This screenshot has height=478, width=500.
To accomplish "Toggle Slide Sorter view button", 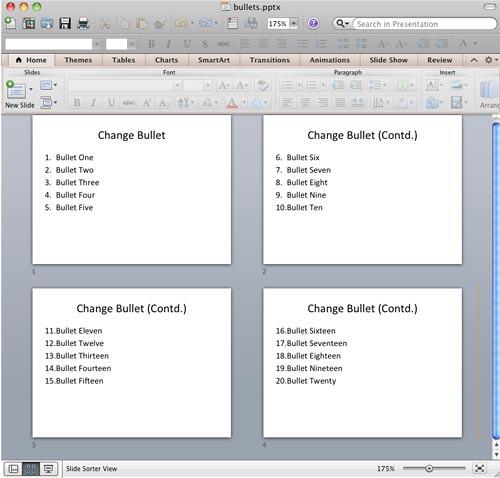I will 31,469.
